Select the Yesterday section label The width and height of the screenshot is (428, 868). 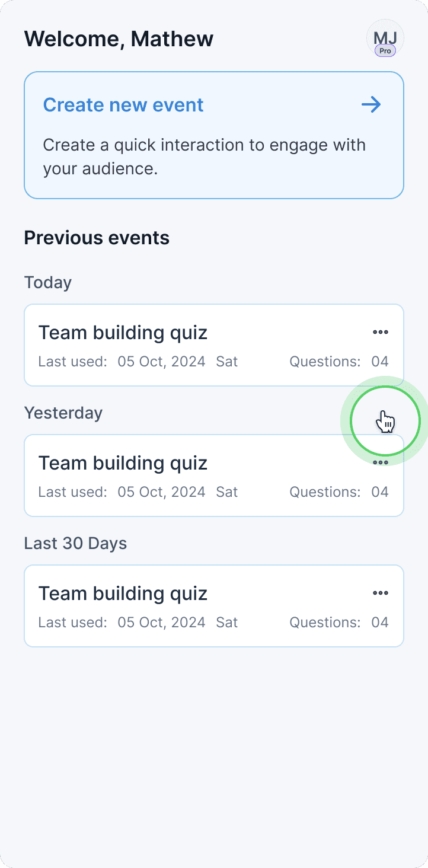coord(63,413)
